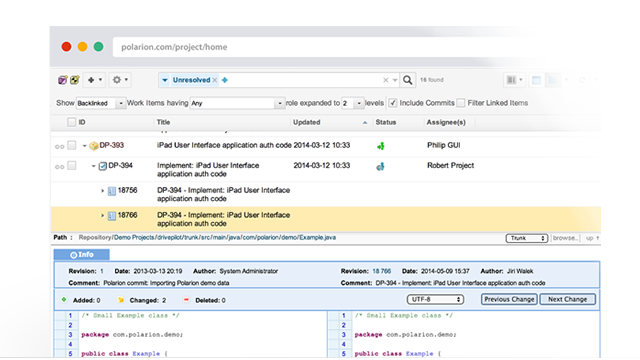640x360 pixels.
Task: Click the DP-393 package icon
Action: click(x=94, y=146)
